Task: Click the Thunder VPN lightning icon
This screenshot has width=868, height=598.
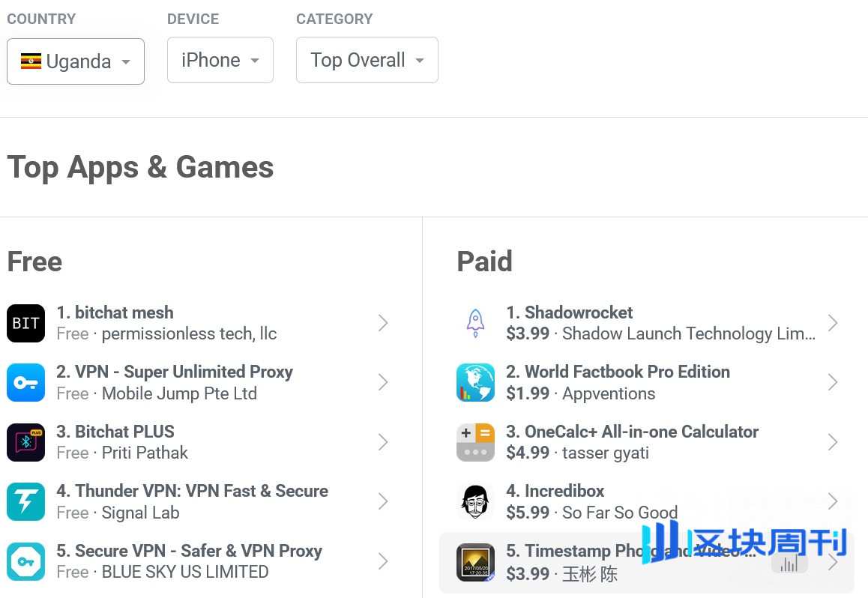Action: click(x=25, y=501)
